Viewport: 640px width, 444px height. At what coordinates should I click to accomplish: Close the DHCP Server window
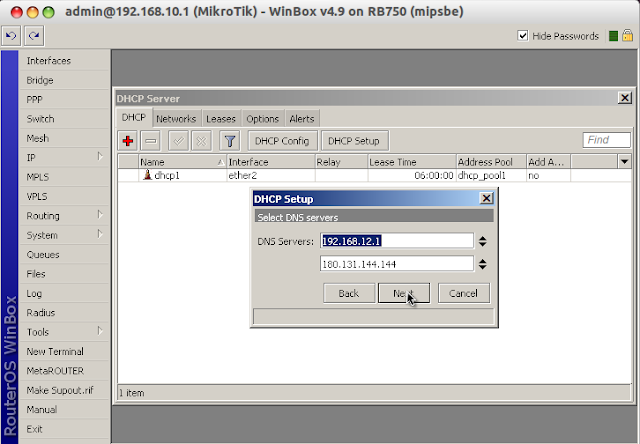(x=624, y=98)
